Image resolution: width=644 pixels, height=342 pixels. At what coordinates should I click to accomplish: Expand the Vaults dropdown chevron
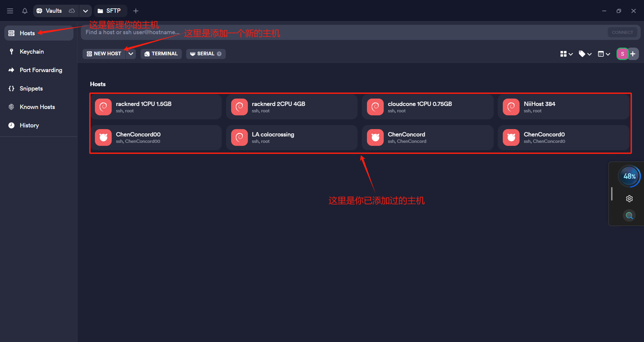pos(85,11)
